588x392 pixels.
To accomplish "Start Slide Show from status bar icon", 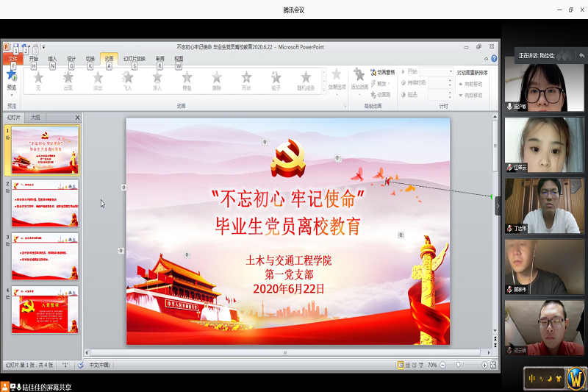I will [x=421, y=365].
